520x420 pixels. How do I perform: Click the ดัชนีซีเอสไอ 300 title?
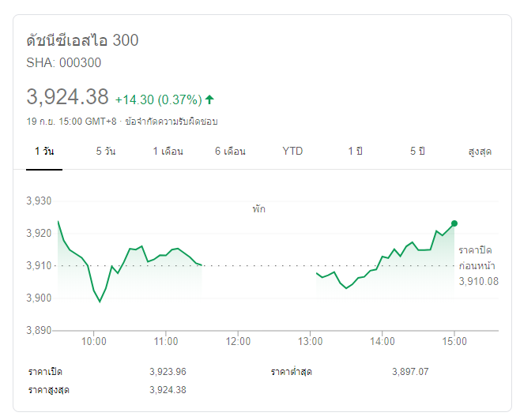tap(82, 40)
